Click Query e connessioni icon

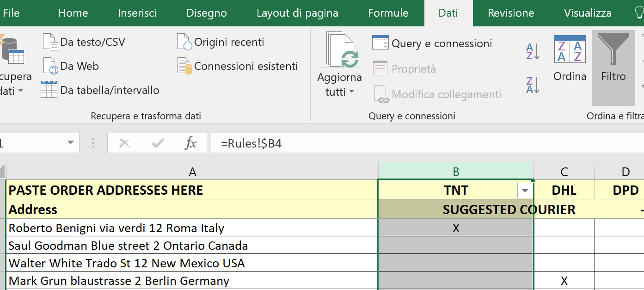[380, 43]
